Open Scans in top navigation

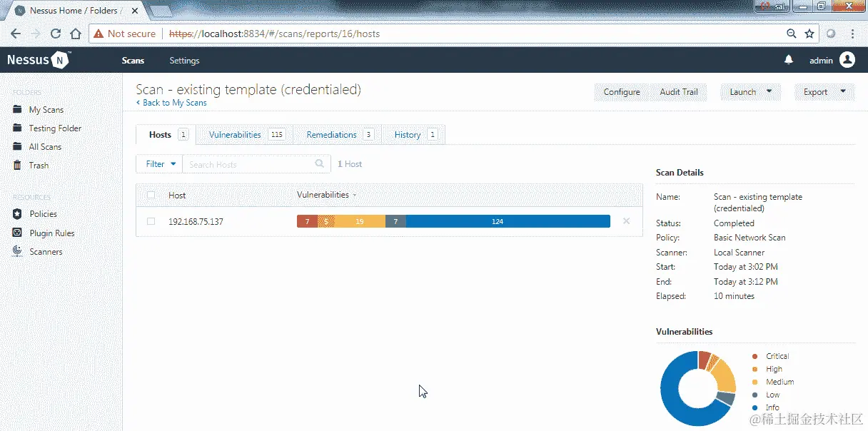[x=133, y=61]
